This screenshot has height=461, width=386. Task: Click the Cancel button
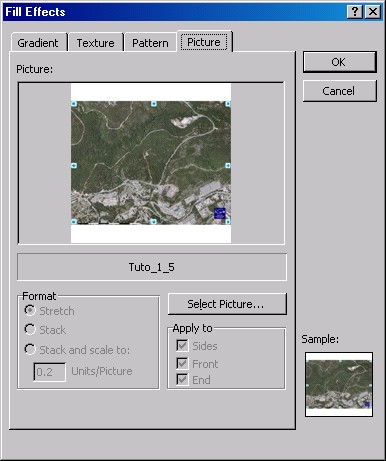click(x=340, y=91)
